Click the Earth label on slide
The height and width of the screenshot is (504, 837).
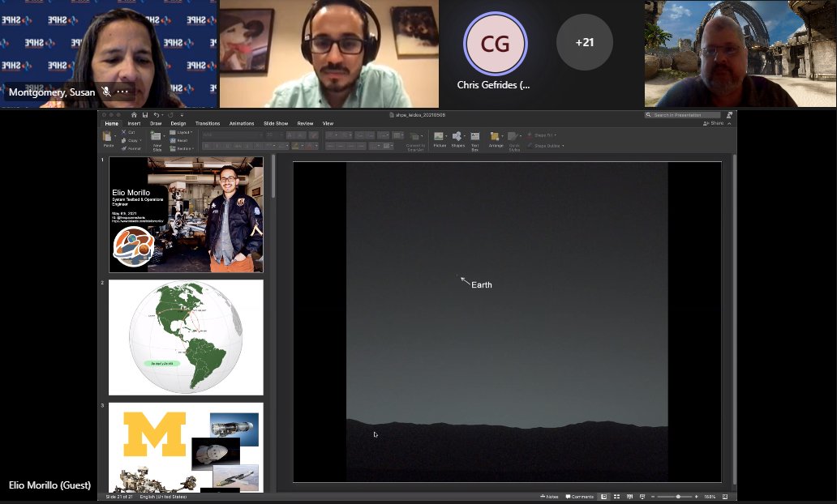482,284
